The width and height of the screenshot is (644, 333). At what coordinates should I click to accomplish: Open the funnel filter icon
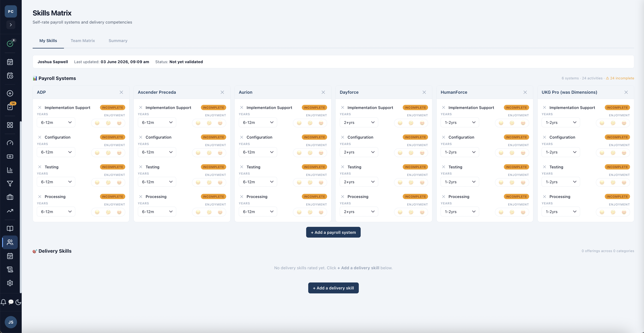10,184
